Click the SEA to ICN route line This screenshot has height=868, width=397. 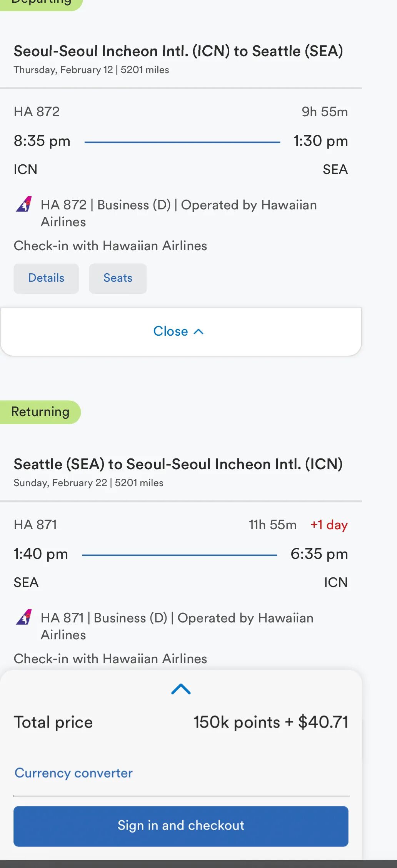click(x=179, y=555)
